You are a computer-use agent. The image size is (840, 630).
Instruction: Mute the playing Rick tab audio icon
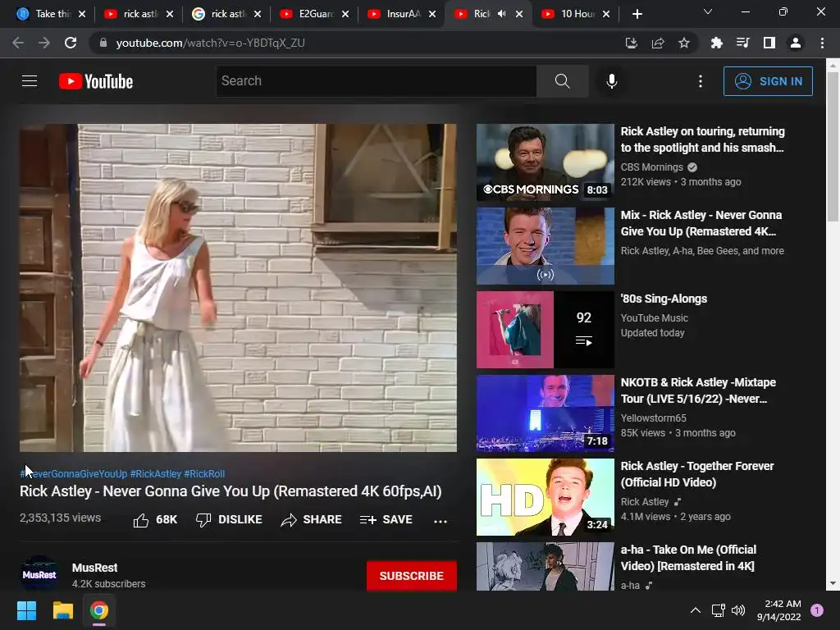click(501, 14)
